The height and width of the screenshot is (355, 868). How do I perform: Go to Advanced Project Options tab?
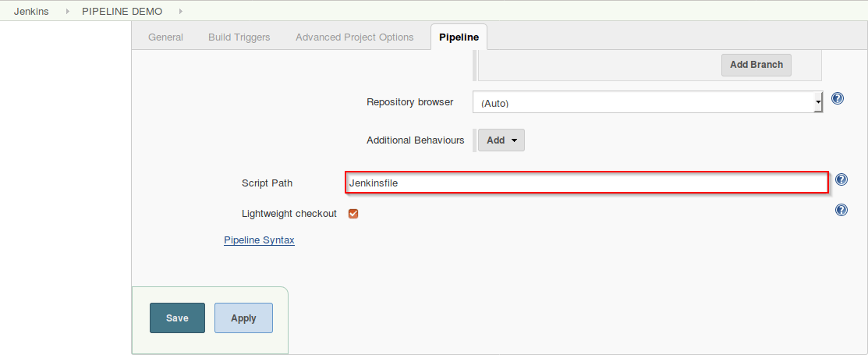point(354,37)
